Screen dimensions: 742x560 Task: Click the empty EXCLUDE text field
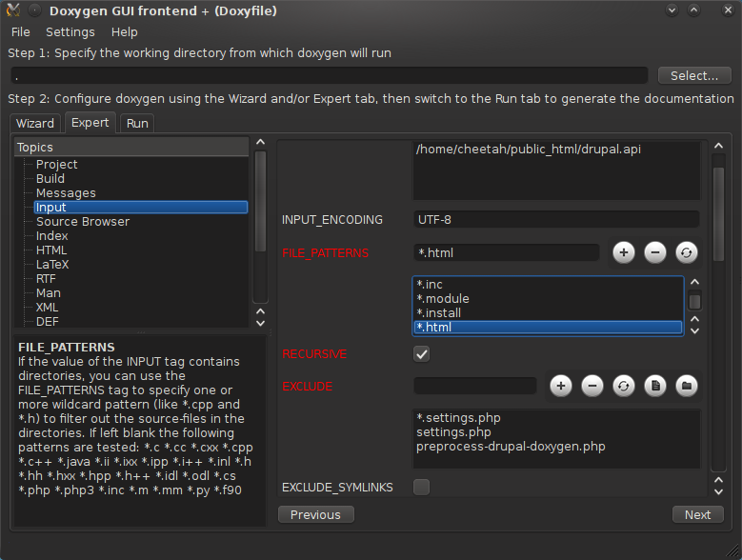tap(474, 386)
